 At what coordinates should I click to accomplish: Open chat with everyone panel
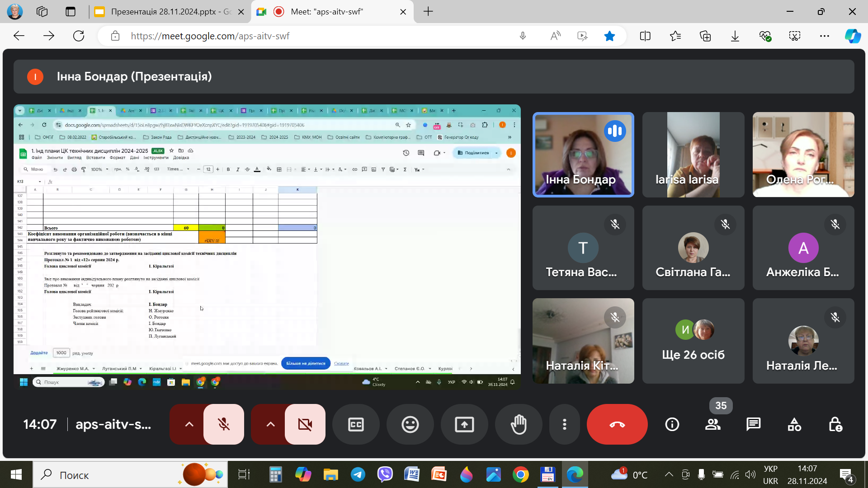pyautogui.click(x=754, y=424)
